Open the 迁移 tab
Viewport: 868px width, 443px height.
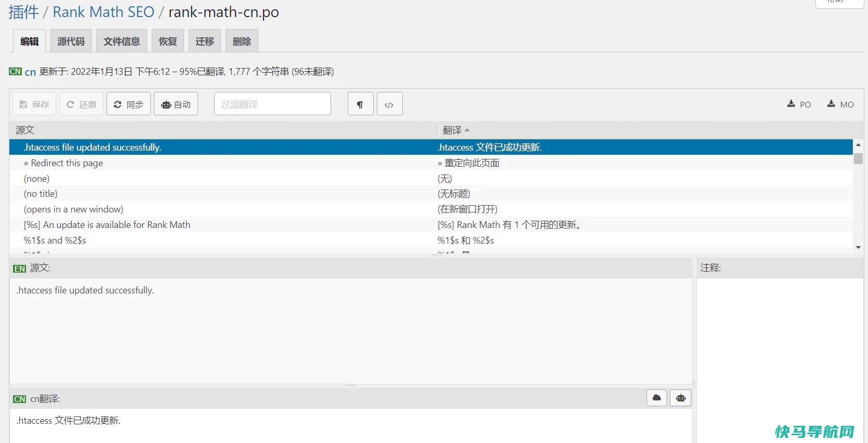coord(205,41)
